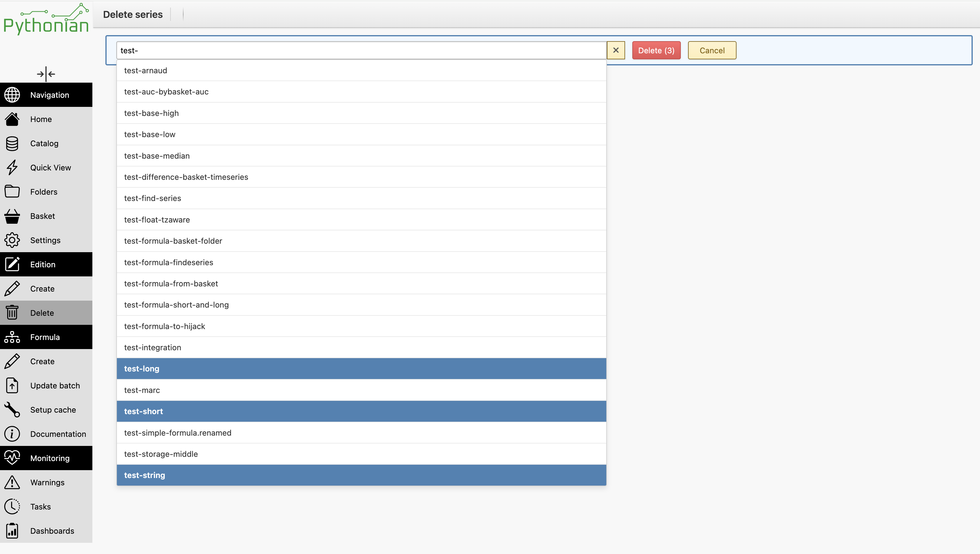The image size is (980, 554).
Task: Click the Update batch upload icon
Action: click(x=12, y=385)
